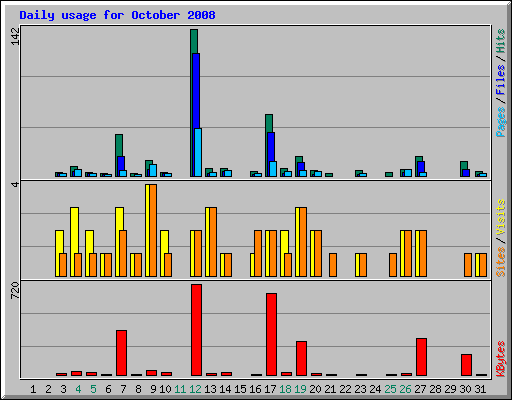The image size is (512, 400).
Task: Click the x-axis day label '15'
Action: 240,389
